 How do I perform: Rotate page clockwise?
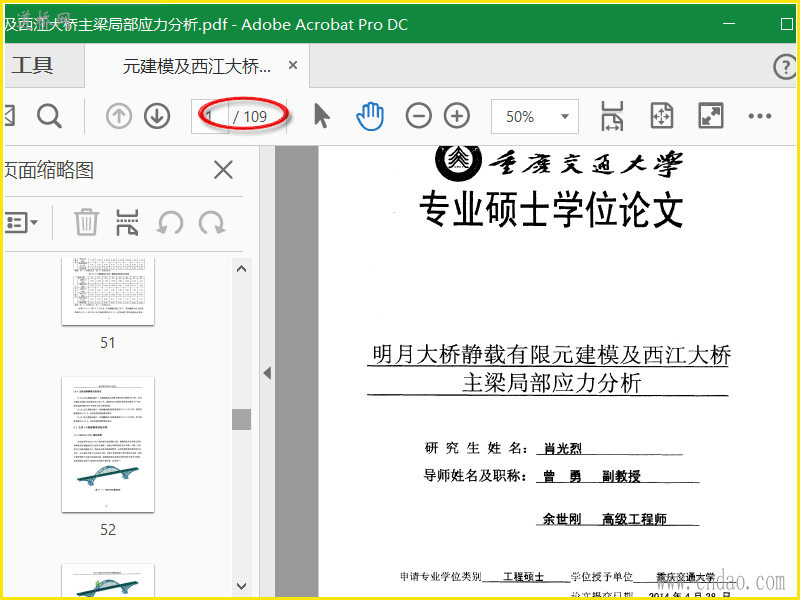pyautogui.click(x=212, y=223)
